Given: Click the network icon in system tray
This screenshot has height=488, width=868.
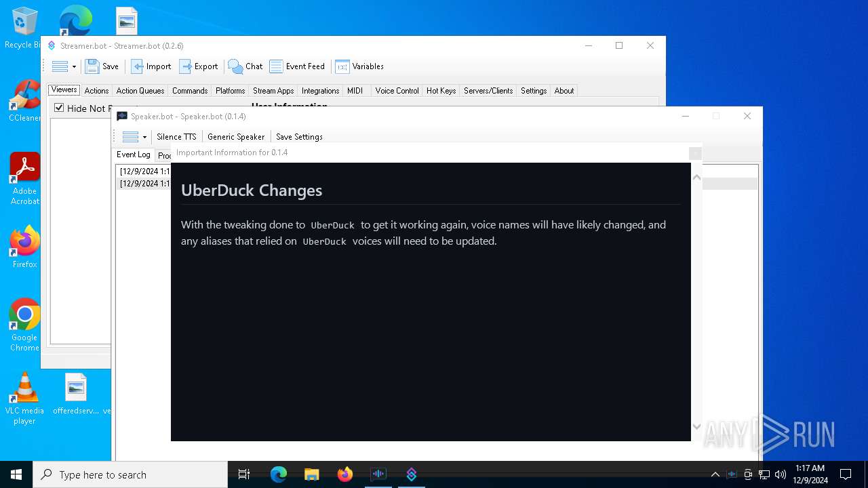Looking at the screenshot, I should 764,474.
